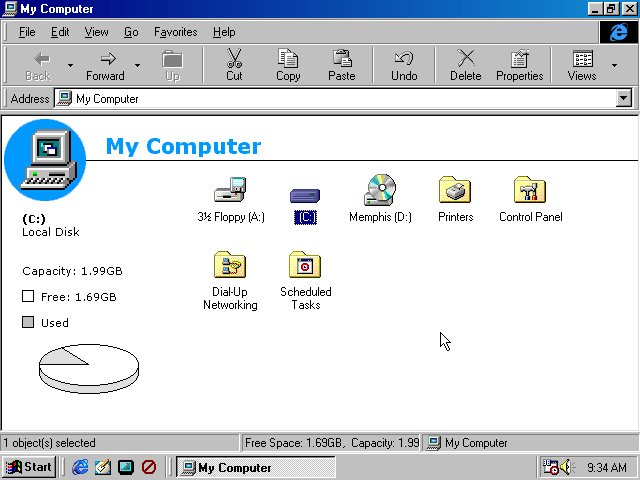The height and width of the screenshot is (480, 640).
Task: Open the Go menu
Action: [x=131, y=32]
